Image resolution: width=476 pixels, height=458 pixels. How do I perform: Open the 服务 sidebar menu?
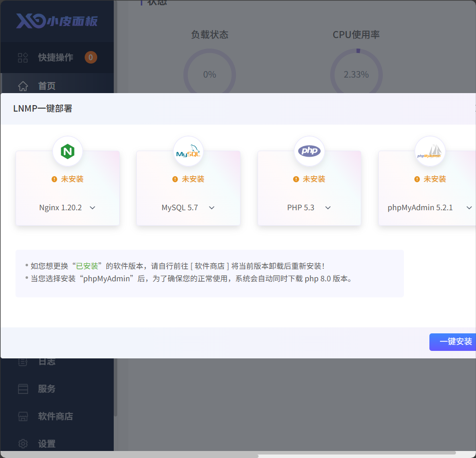coord(57,389)
